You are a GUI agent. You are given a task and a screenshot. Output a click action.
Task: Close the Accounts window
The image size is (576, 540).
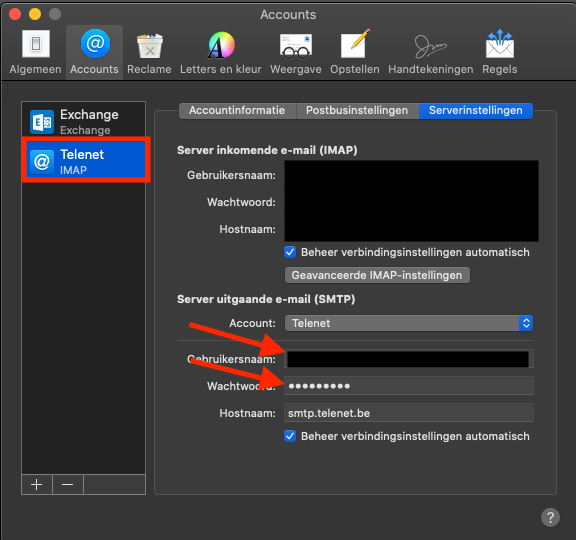(x=15, y=14)
